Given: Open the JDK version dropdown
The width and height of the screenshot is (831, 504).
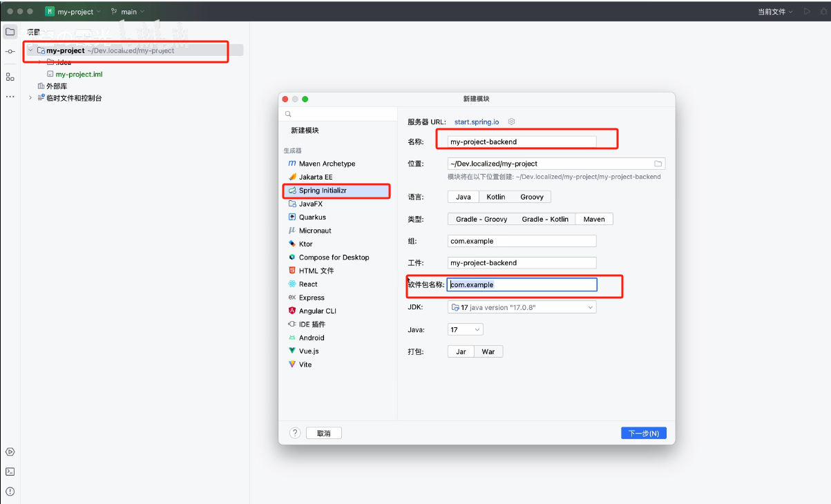Looking at the screenshot, I should tap(522, 307).
